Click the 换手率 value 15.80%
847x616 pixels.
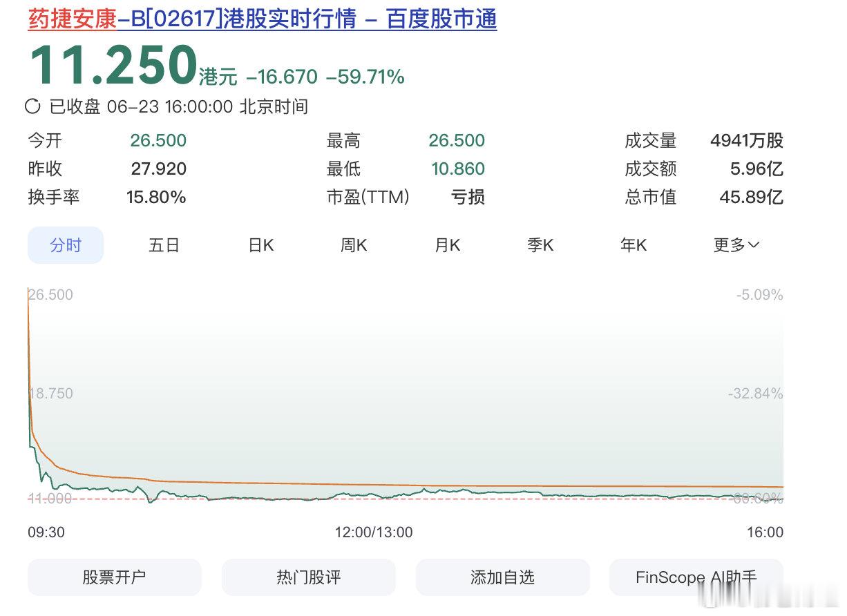click(156, 198)
